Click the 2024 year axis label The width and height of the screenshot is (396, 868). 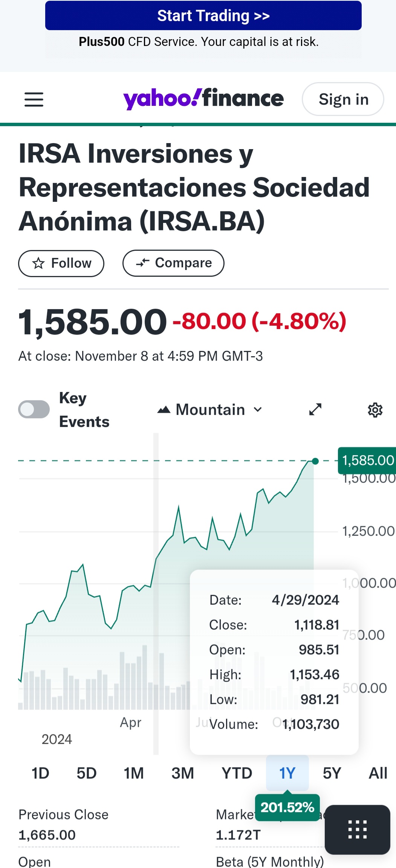(x=57, y=739)
